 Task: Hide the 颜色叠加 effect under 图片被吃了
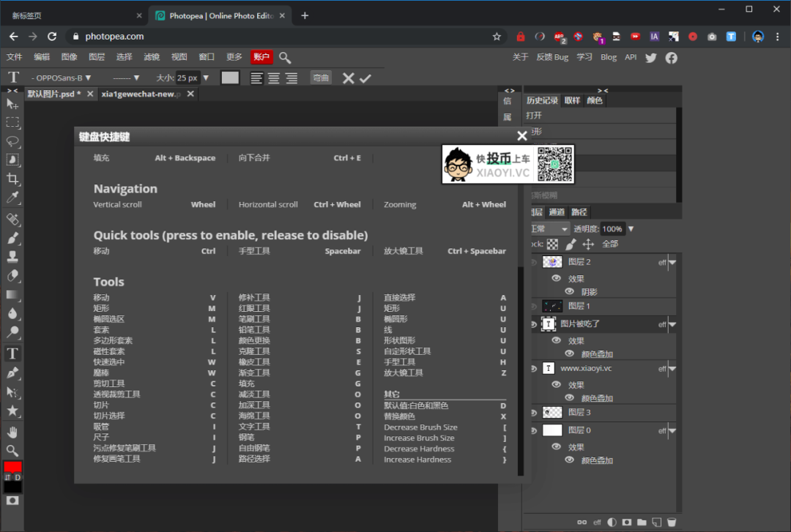569,353
